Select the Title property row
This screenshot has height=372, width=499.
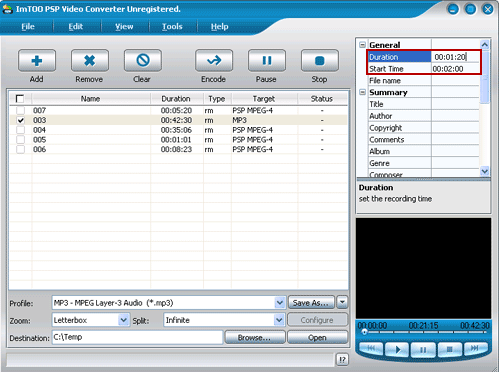point(424,104)
